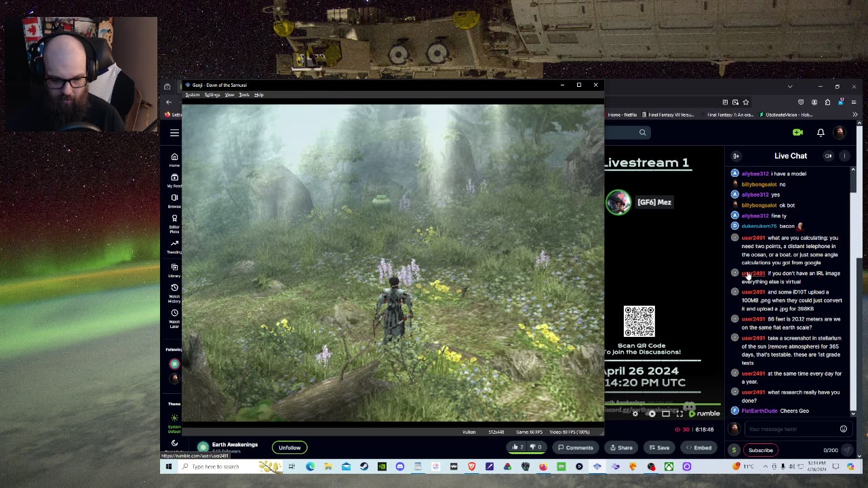Open the ObstinateMelon bookmark
Viewport: 868px width, 488px height.
(x=786, y=115)
